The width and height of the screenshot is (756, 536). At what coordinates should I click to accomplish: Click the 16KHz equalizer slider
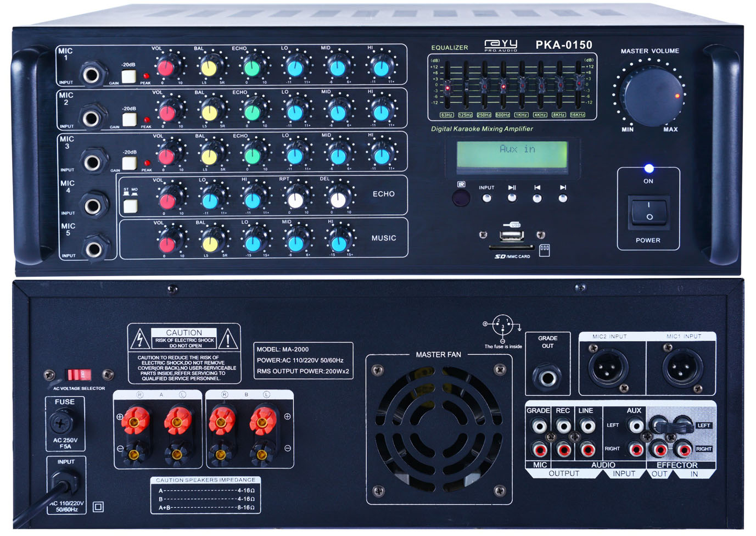[578, 84]
